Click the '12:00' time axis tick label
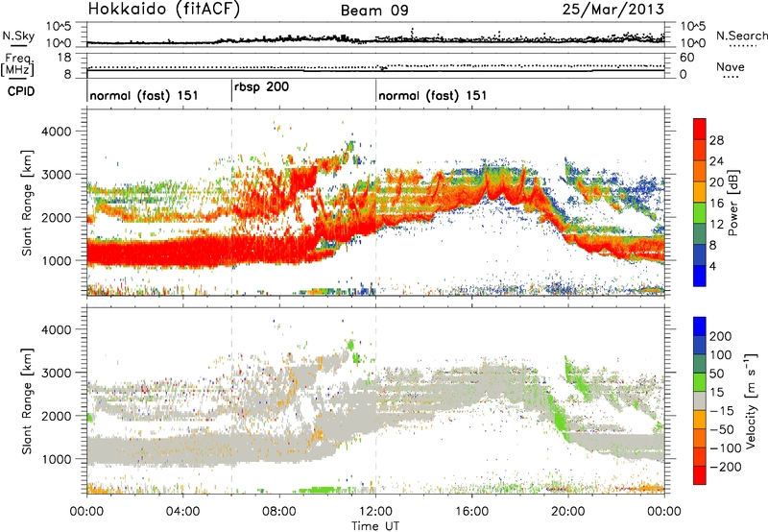 tap(375, 512)
